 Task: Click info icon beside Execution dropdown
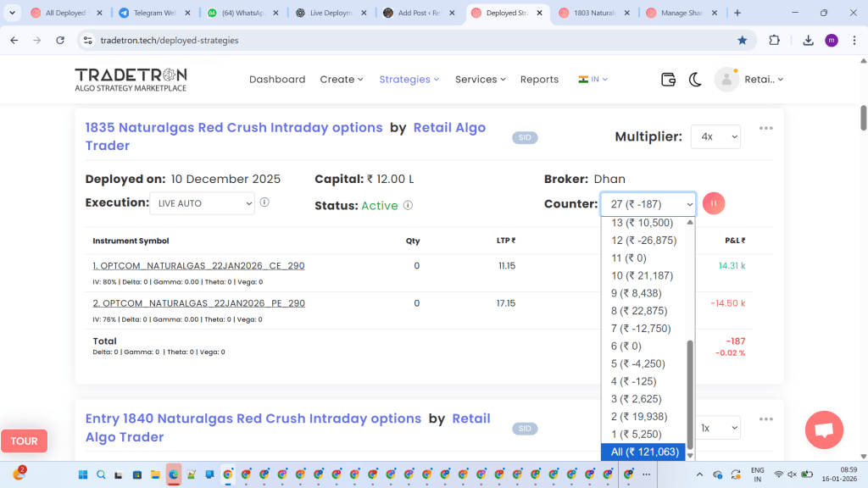(264, 203)
